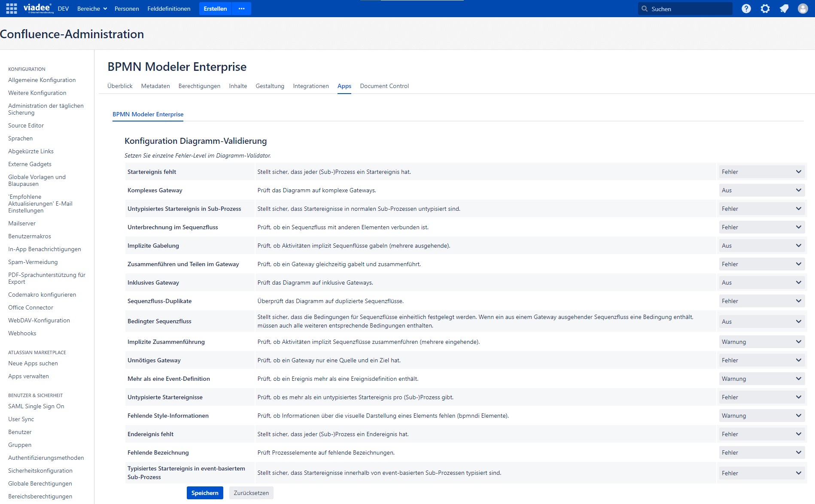Expand the Bereiche dropdown menu
This screenshot has height=504, width=815.
click(x=92, y=9)
